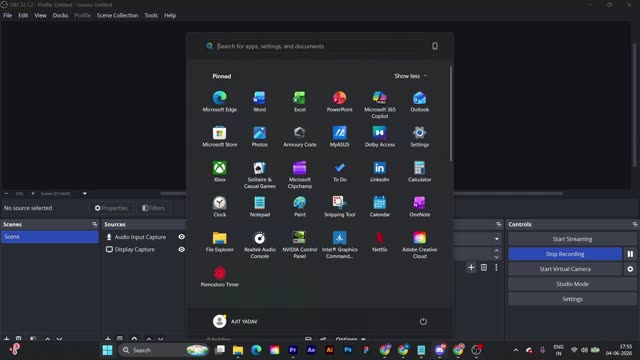Click the Windows Start button on taskbar
This screenshot has height=360, width=640.
point(107,350)
